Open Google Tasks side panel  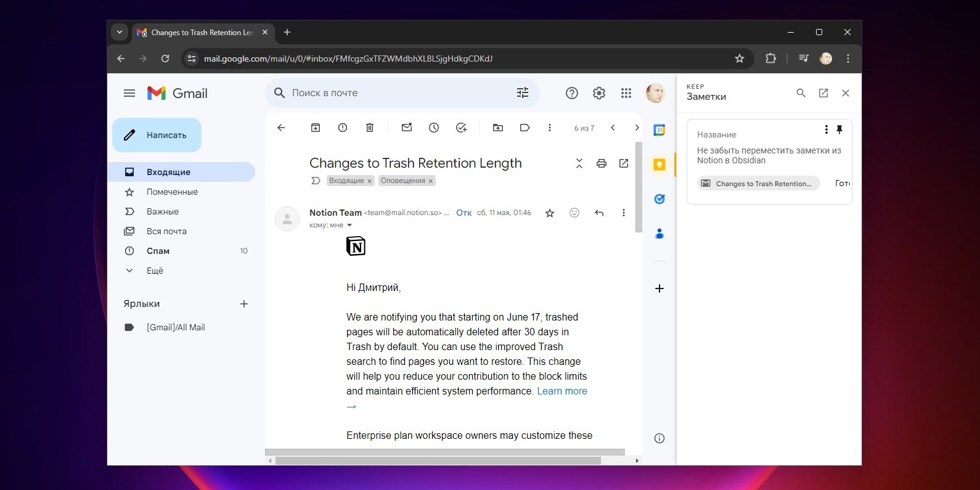click(x=659, y=199)
